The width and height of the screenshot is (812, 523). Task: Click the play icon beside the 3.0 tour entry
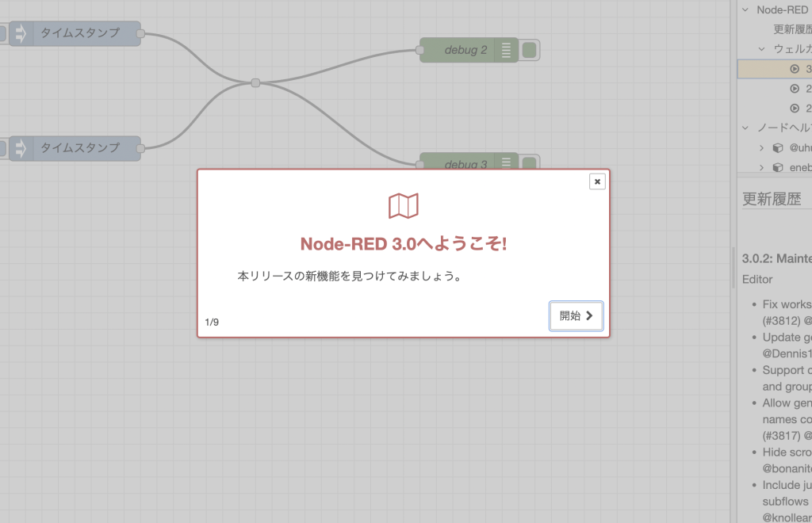795,69
